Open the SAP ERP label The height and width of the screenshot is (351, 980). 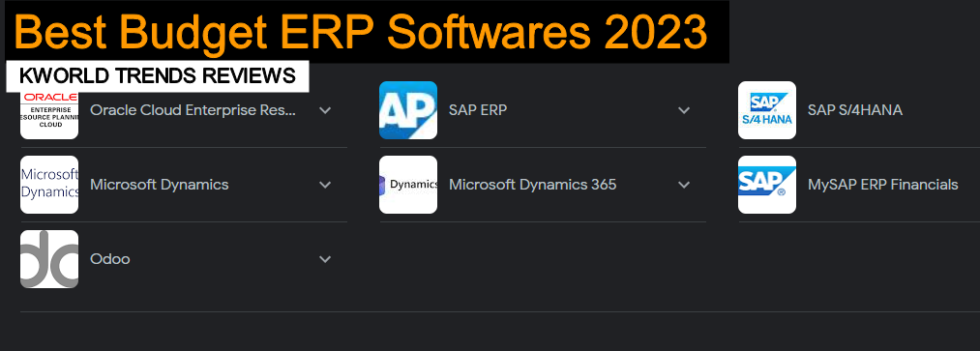478,110
